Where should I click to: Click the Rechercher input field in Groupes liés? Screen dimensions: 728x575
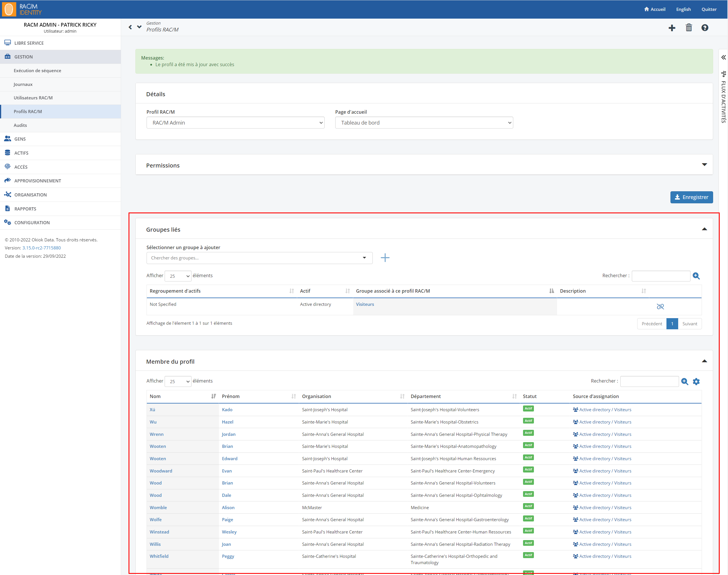(x=662, y=275)
